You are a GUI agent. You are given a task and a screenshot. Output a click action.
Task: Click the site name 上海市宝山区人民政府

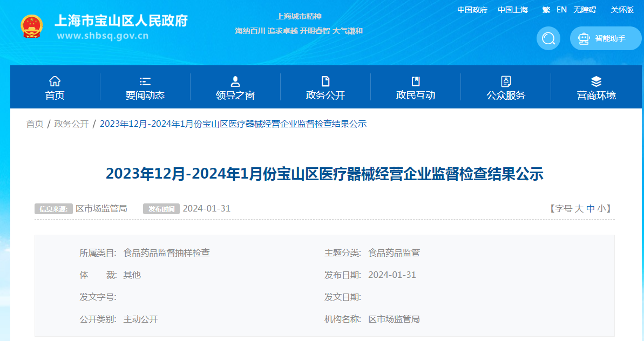[121, 21]
